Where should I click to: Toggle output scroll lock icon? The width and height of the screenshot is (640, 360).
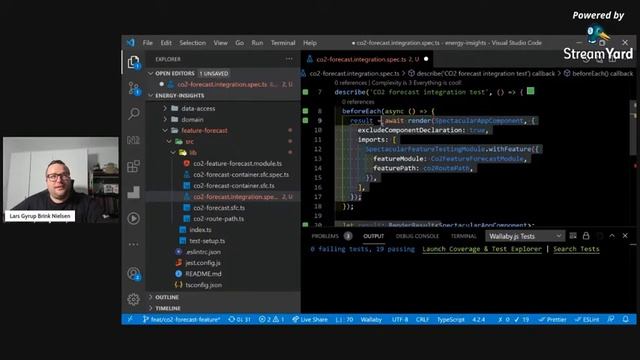click(586, 236)
